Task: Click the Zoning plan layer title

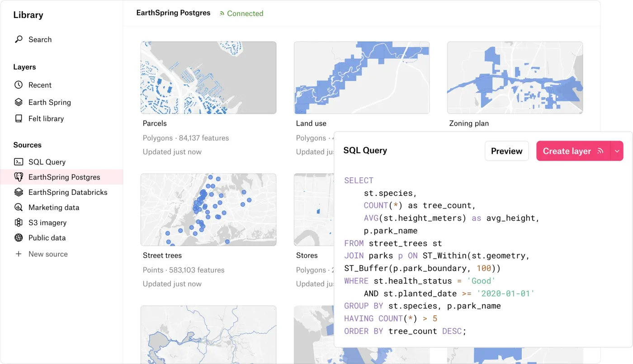Action: click(469, 123)
